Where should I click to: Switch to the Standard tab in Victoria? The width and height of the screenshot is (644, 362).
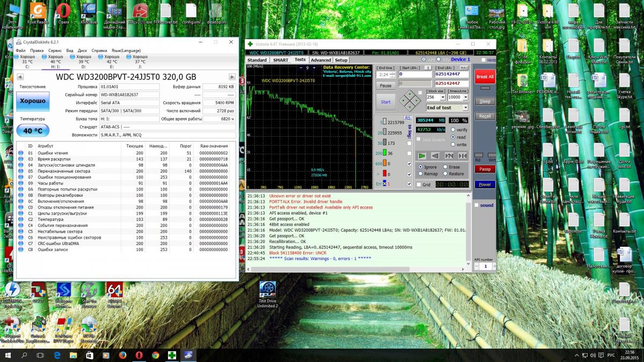click(257, 60)
